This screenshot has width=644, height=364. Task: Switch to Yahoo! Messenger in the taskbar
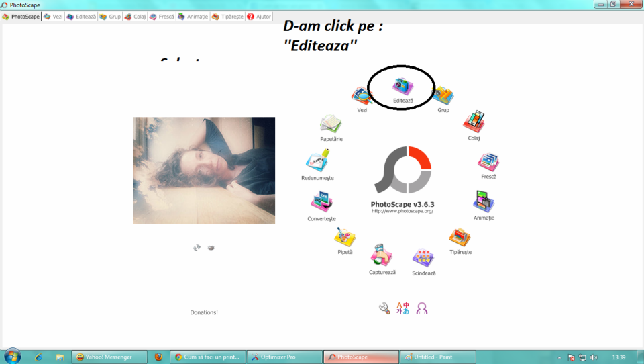[109, 357]
